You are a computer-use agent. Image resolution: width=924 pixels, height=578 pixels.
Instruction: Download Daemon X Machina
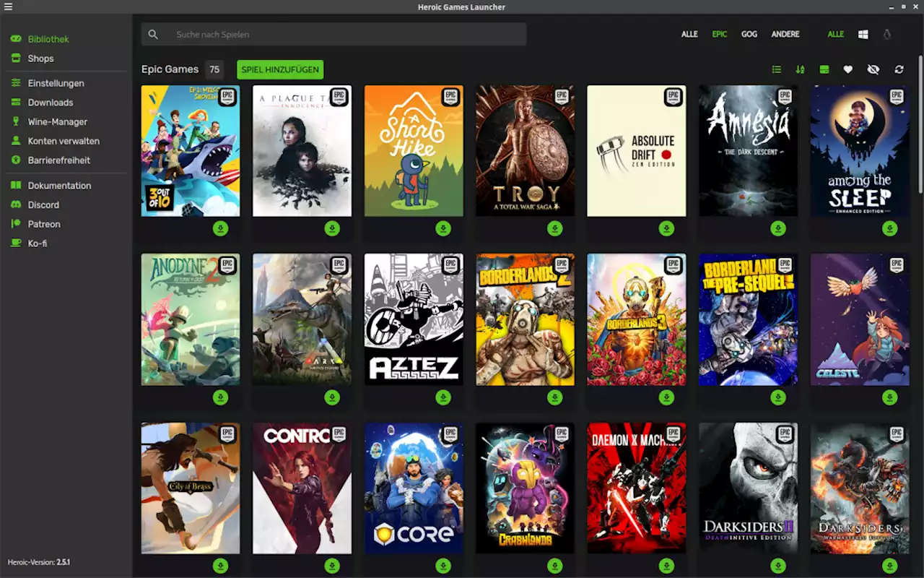coord(666,566)
